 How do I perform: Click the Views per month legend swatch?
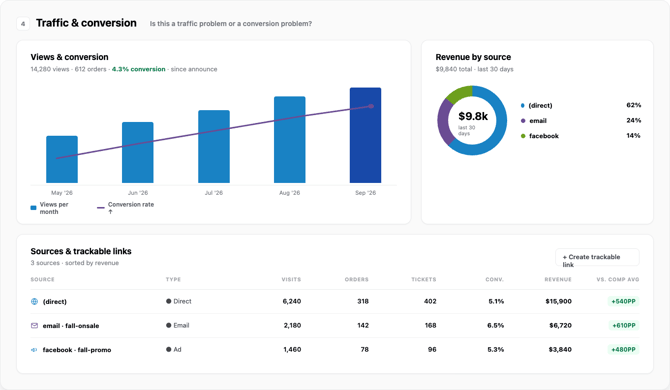tap(33, 208)
